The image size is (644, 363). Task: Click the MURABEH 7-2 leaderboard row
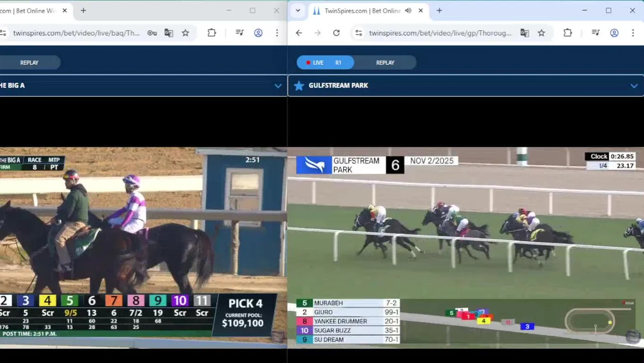pyautogui.click(x=348, y=303)
